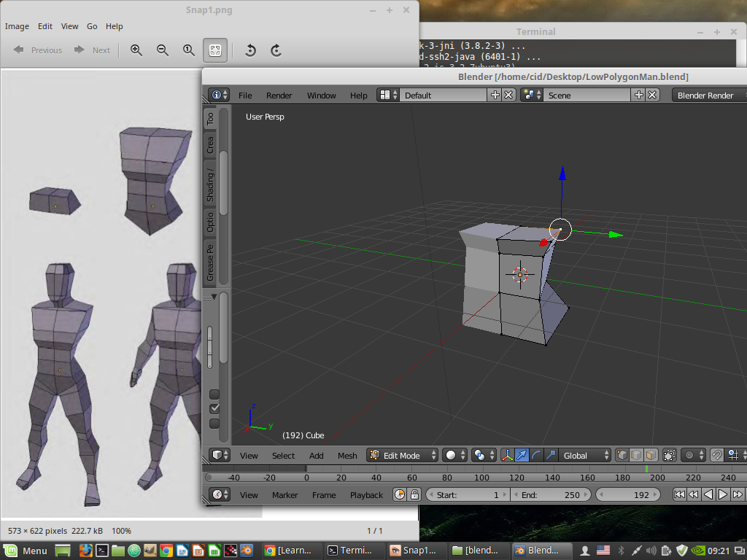Play the animation forward
This screenshot has width=747, height=560.
coord(723,495)
